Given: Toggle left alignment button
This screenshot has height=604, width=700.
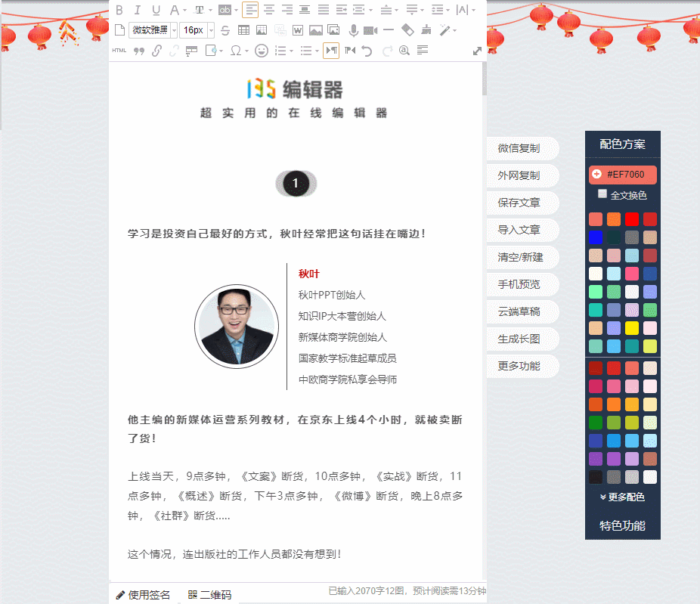Looking at the screenshot, I should (x=250, y=10).
